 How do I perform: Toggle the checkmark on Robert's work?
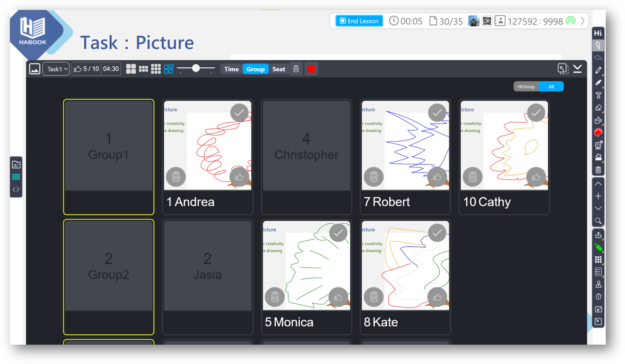click(x=437, y=113)
